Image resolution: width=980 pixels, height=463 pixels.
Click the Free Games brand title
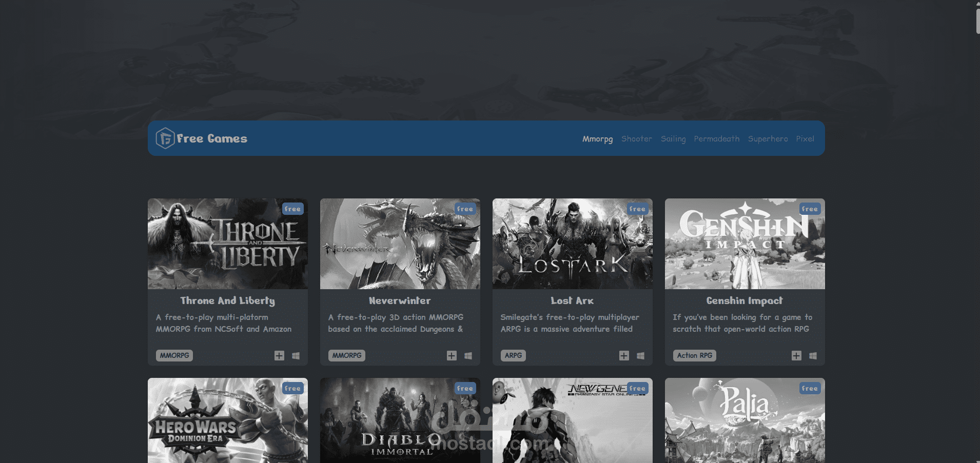212,138
